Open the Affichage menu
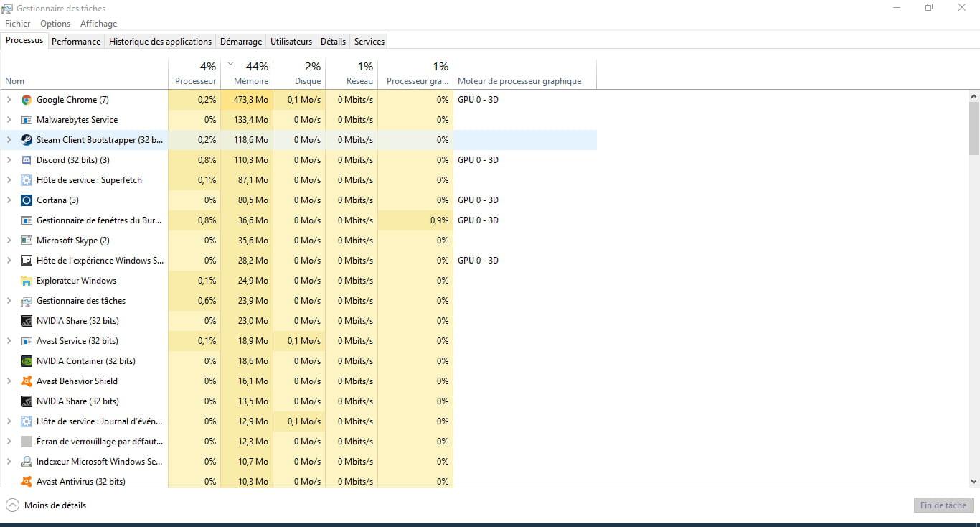Viewport: 980px width, 527px height. tap(98, 24)
